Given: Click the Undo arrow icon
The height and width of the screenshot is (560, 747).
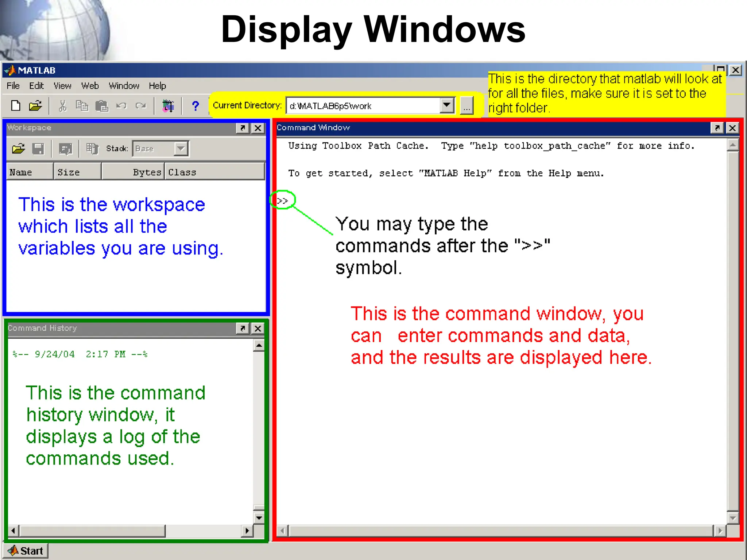Looking at the screenshot, I should (x=121, y=106).
